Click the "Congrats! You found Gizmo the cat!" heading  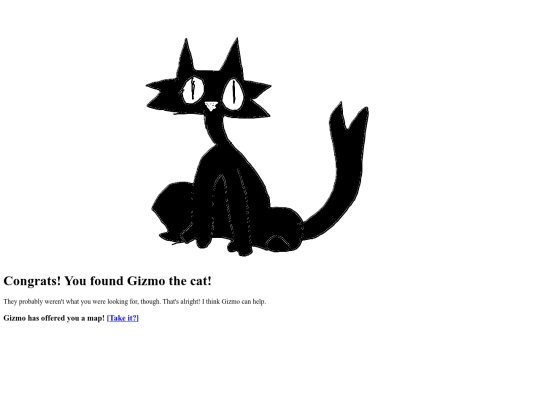(x=107, y=281)
